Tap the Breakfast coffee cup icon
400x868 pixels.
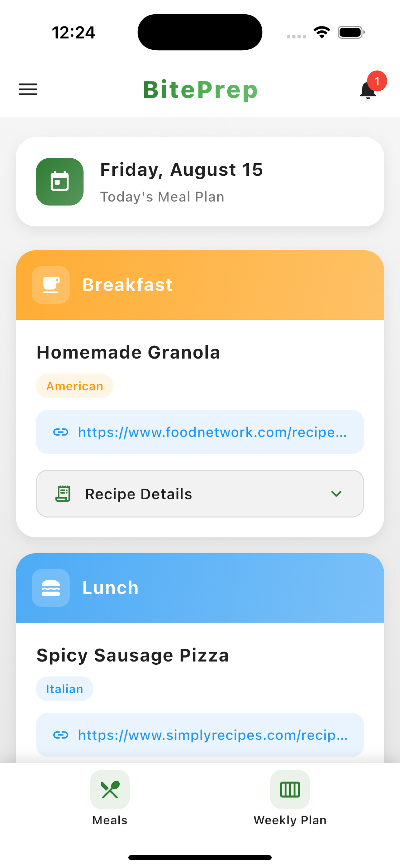[x=51, y=285]
